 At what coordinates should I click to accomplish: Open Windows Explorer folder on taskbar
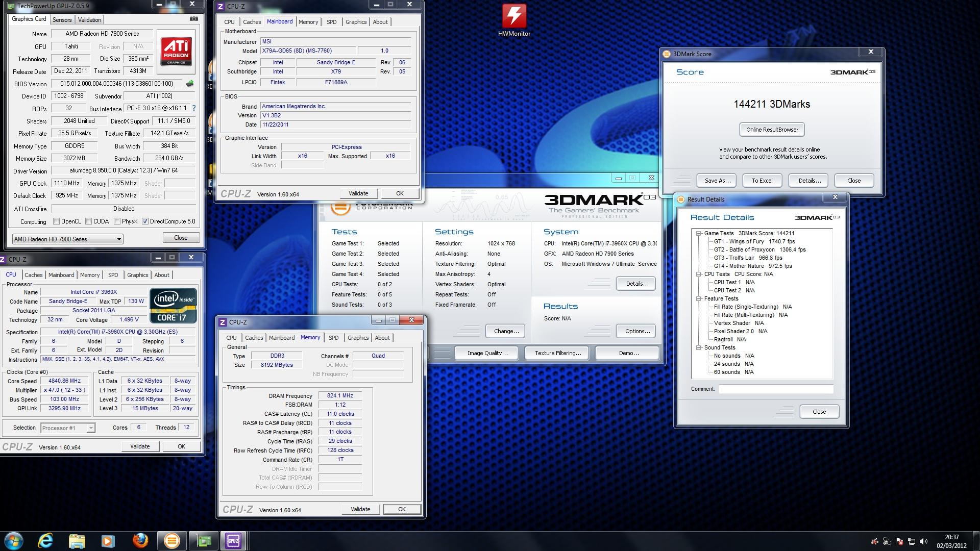tap(77, 540)
